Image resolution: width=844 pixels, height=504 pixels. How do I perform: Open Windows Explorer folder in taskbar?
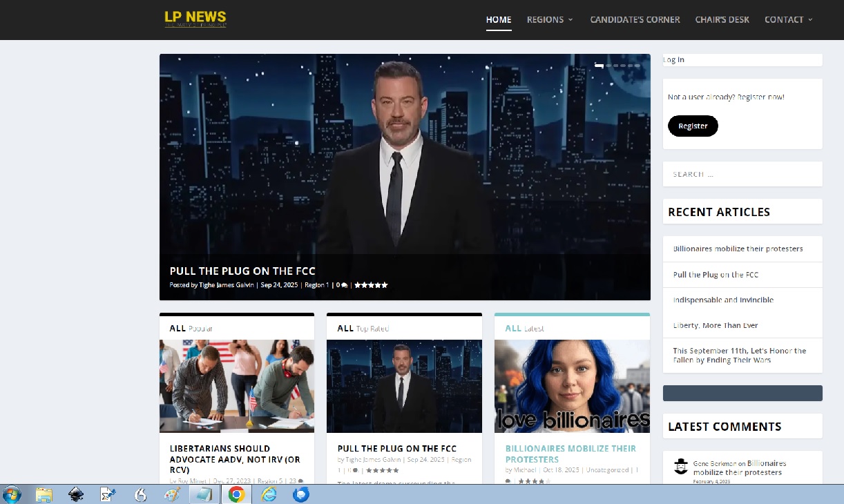coord(44,494)
